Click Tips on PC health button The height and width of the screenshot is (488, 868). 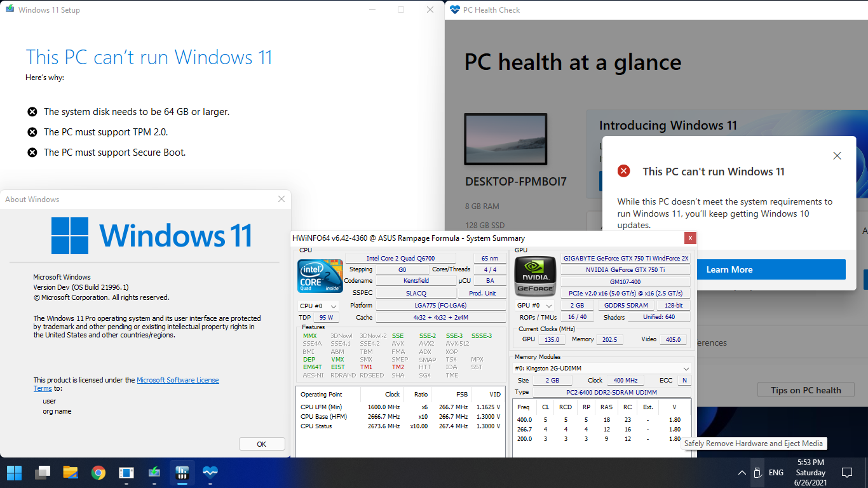[x=806, y=390]
